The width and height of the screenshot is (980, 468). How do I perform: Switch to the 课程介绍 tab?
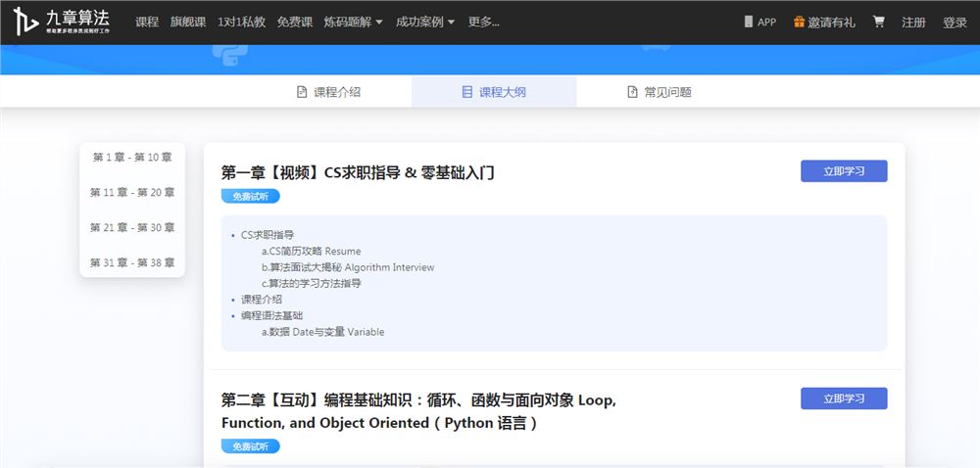click(328, 92)
